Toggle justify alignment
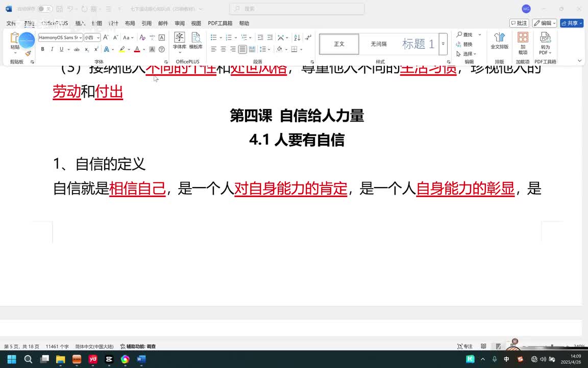Screen dimensions: 588x368 pos(242,49)
